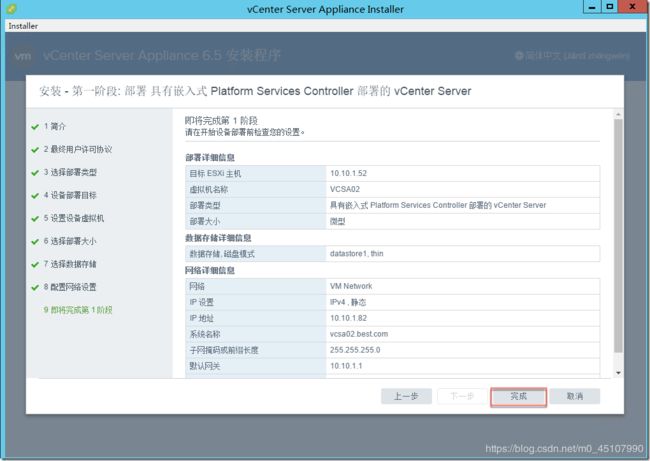Click the IP address value 10.10.1.82
The height and width of the screenshot is (461, 650).
(x=348, y=318)
